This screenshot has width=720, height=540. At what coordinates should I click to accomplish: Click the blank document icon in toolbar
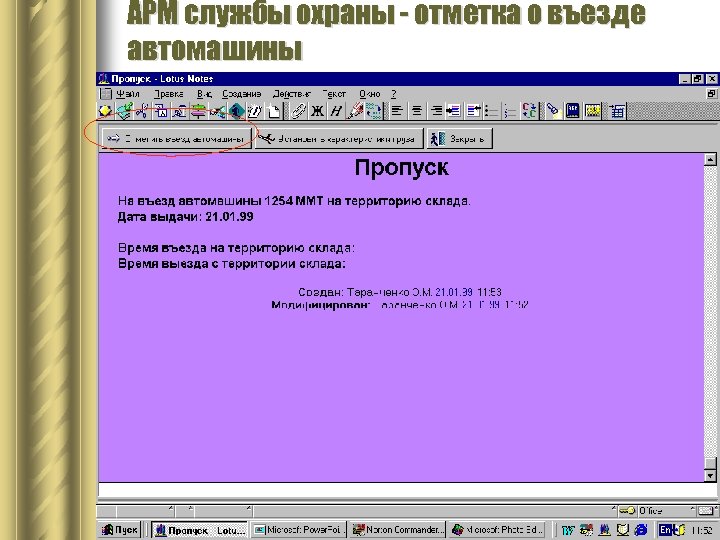click(274, 111)
